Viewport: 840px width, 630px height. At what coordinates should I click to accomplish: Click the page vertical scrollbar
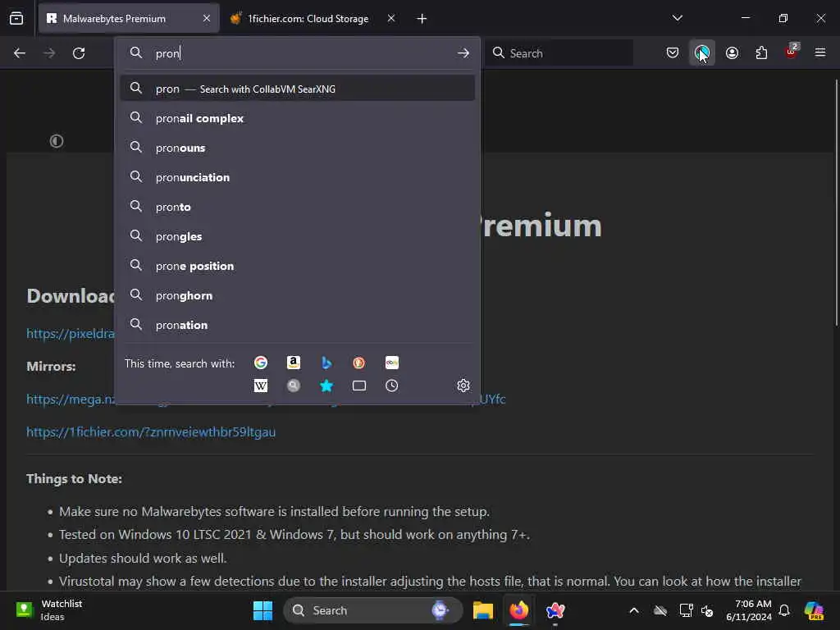(836, 203)
